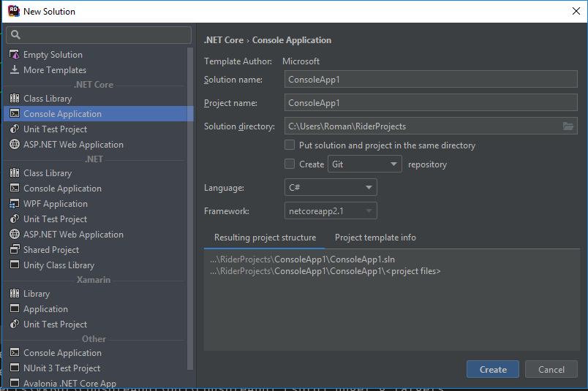Select the WPF Application template icon

click(x=15, y=204)
